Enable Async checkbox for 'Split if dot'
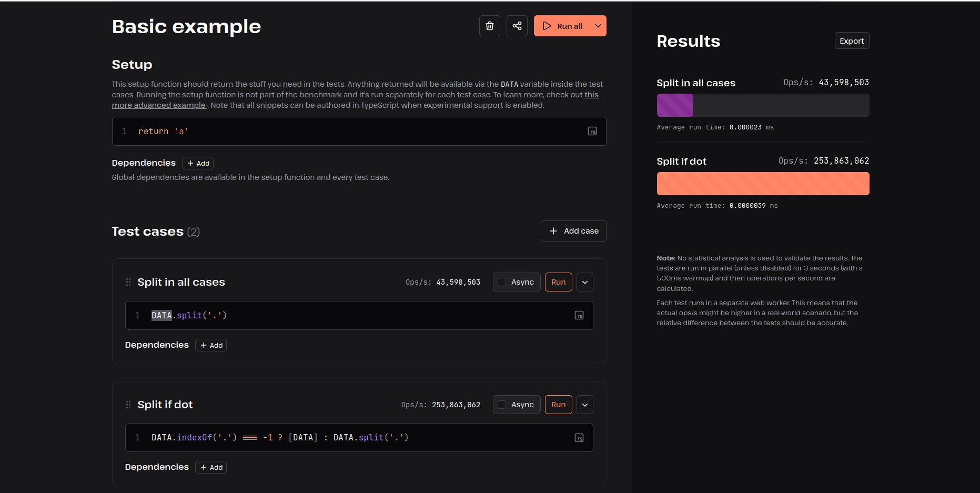 point(502,405)
